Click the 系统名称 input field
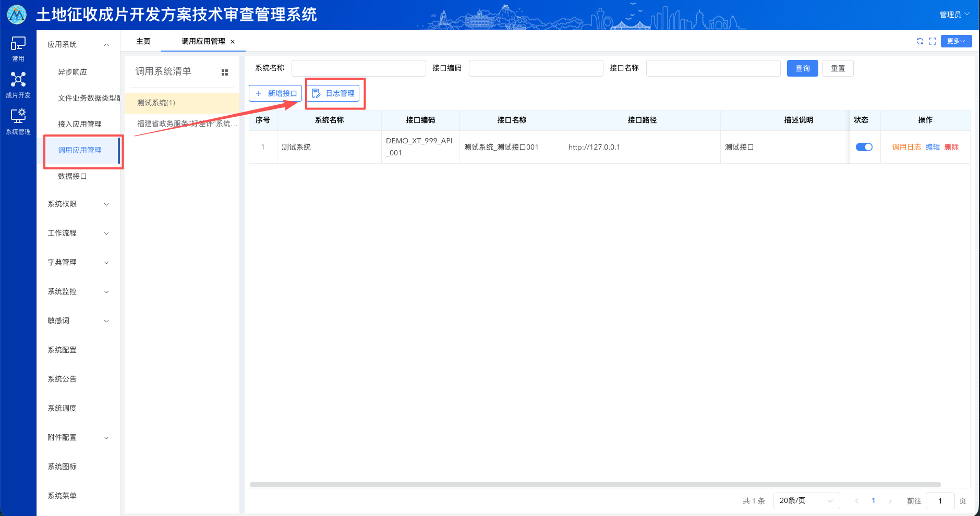The image size is (980, 516). [358, 68]
